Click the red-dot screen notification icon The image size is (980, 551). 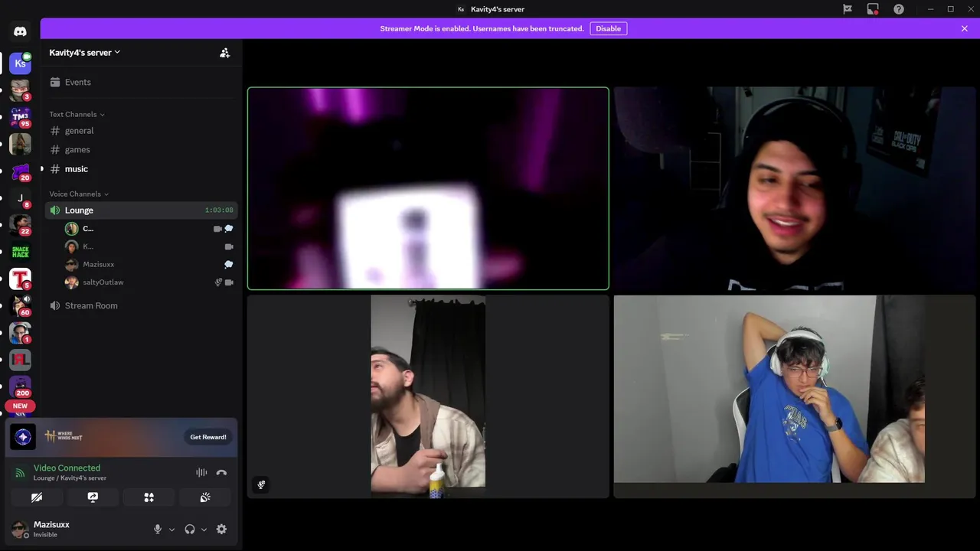coord(873,9)
